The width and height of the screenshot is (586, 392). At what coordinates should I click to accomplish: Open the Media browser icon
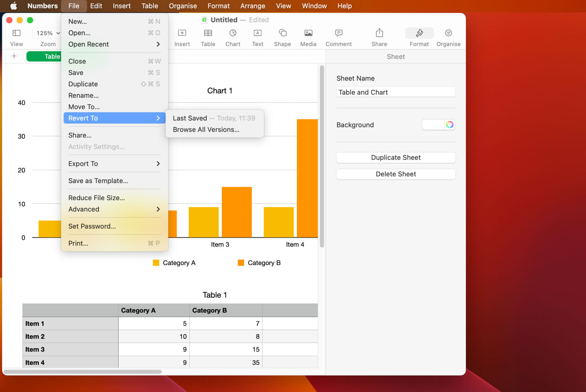click(308, 37)
